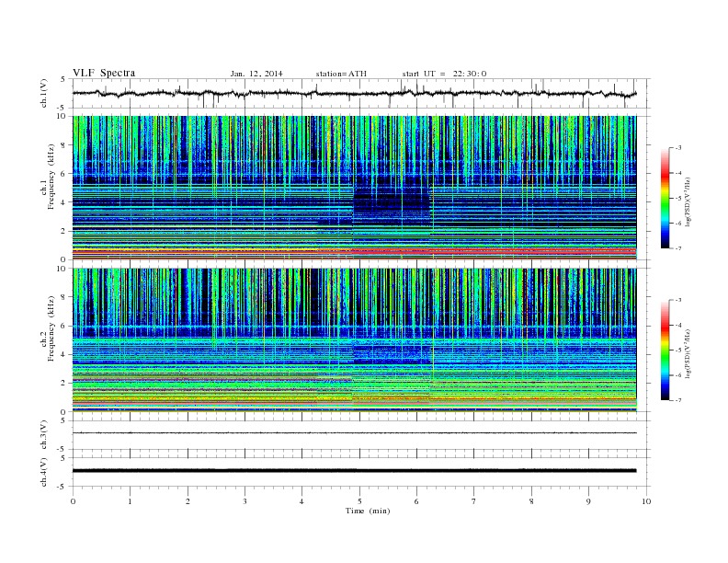The image size is (728, 563).
Task: Select the "ch.3(V)" axis label
Action: click(x=44, y=435)
